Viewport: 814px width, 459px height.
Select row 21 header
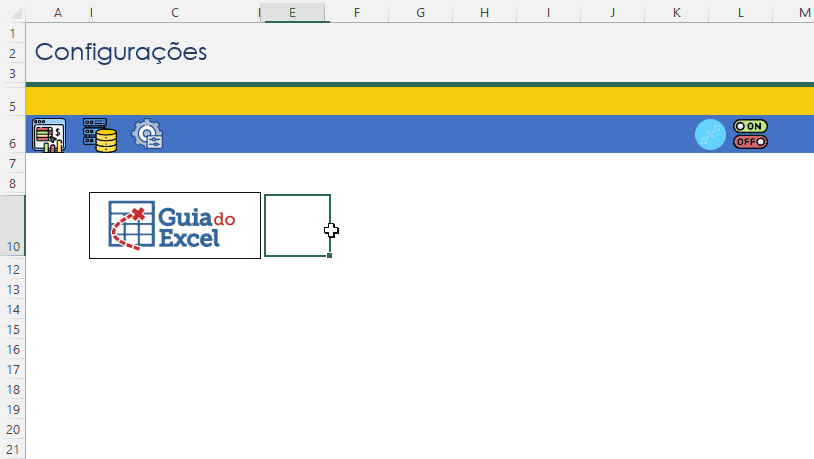(12, 449)
